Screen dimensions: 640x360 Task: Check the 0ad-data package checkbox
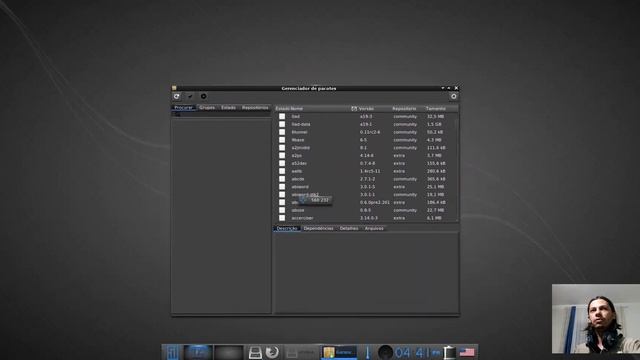click(x=282, y=124)
